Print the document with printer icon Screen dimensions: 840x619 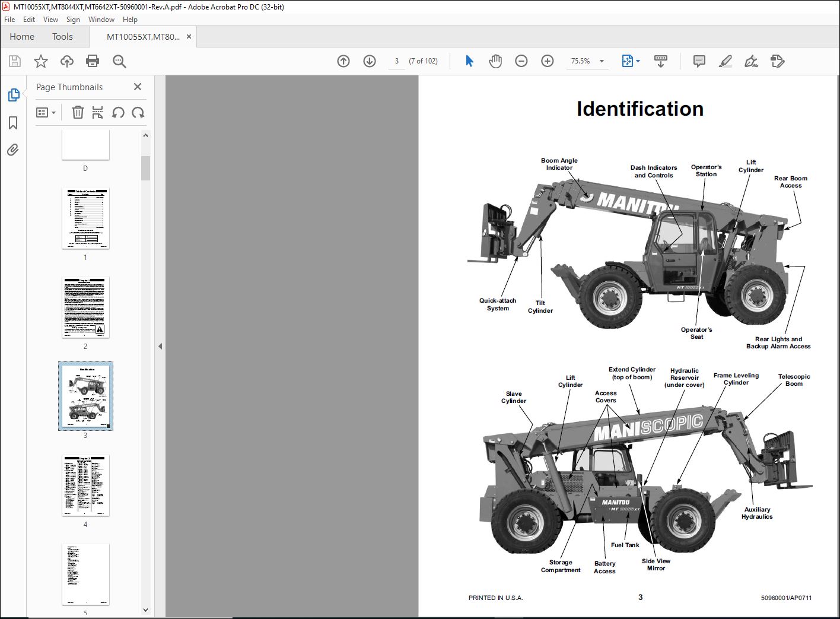click(93, 61)
